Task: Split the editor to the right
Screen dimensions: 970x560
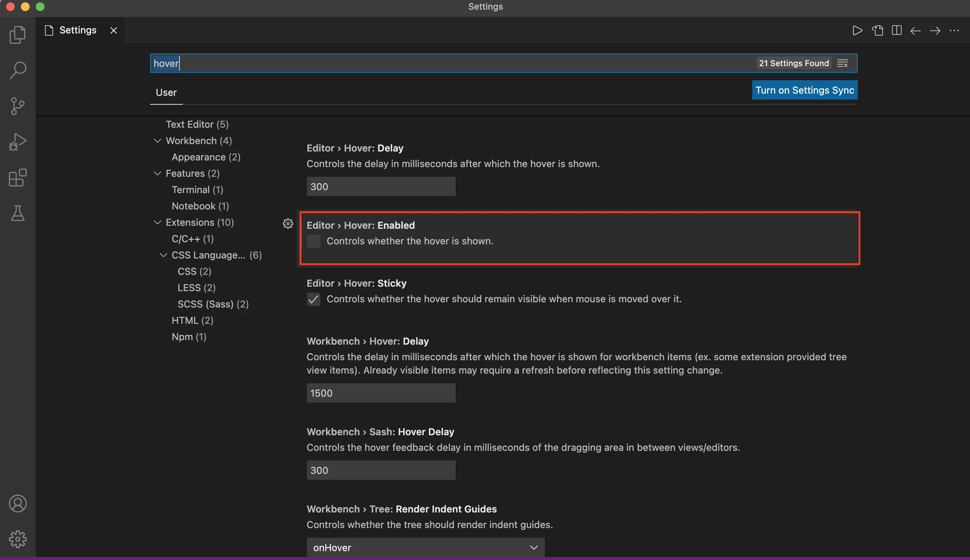Action: coord(896,30)
